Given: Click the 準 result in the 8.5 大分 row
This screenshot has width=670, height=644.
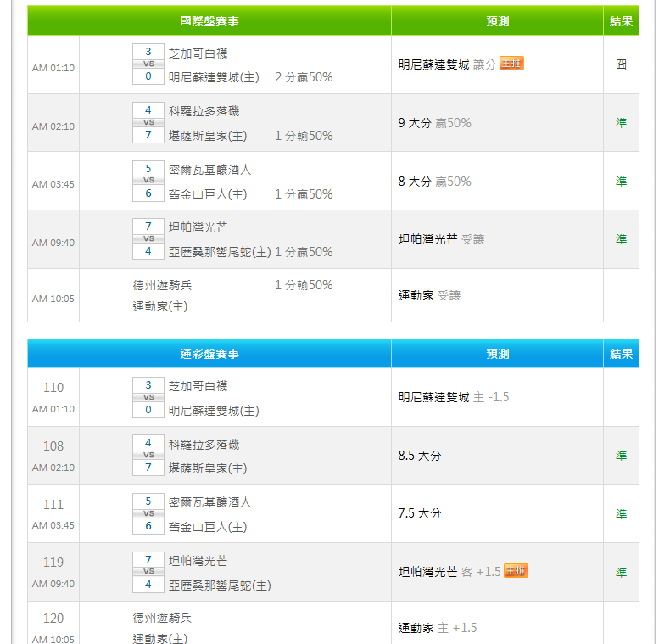Looking at the screenshot, I should [x=621, y=456].
